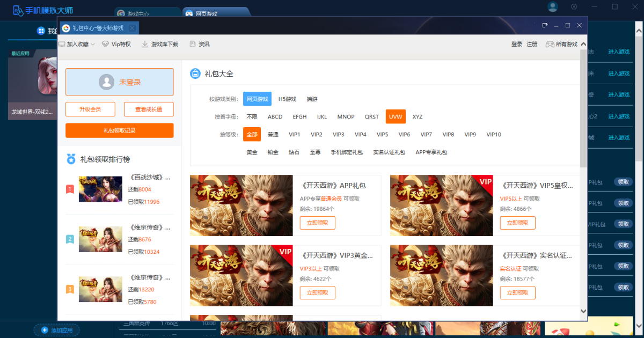Screen dimensions: 644x338
Task: Expand the 加入收藏 dropdown arrow
Action: coord(93,45)
